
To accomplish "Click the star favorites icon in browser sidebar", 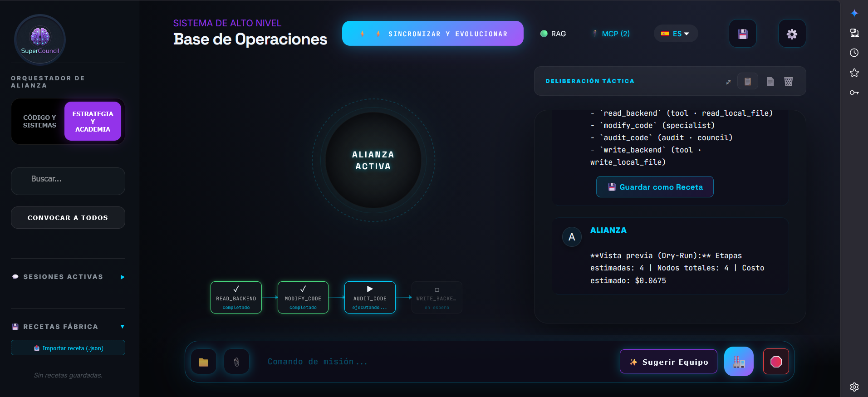I will tap(854, 73).
